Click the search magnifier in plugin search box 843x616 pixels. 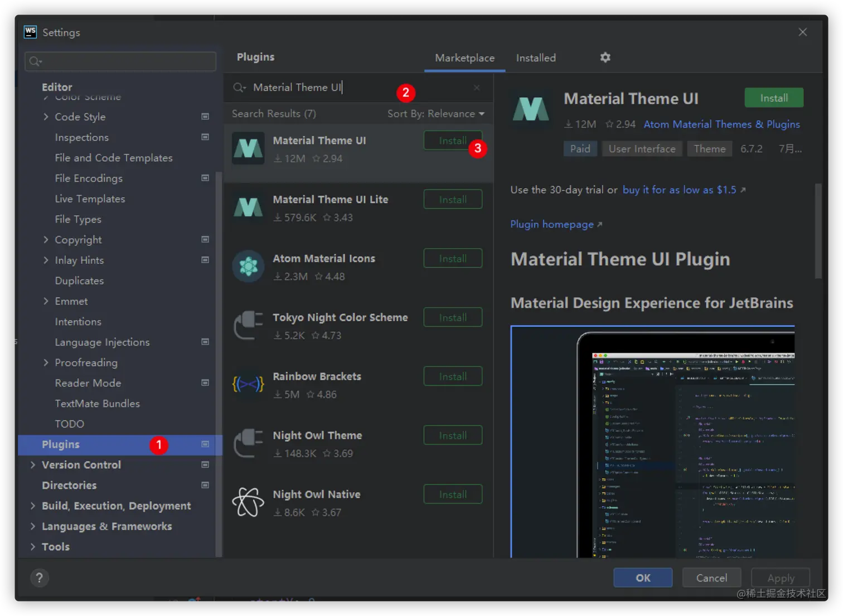tap(239, 88)
